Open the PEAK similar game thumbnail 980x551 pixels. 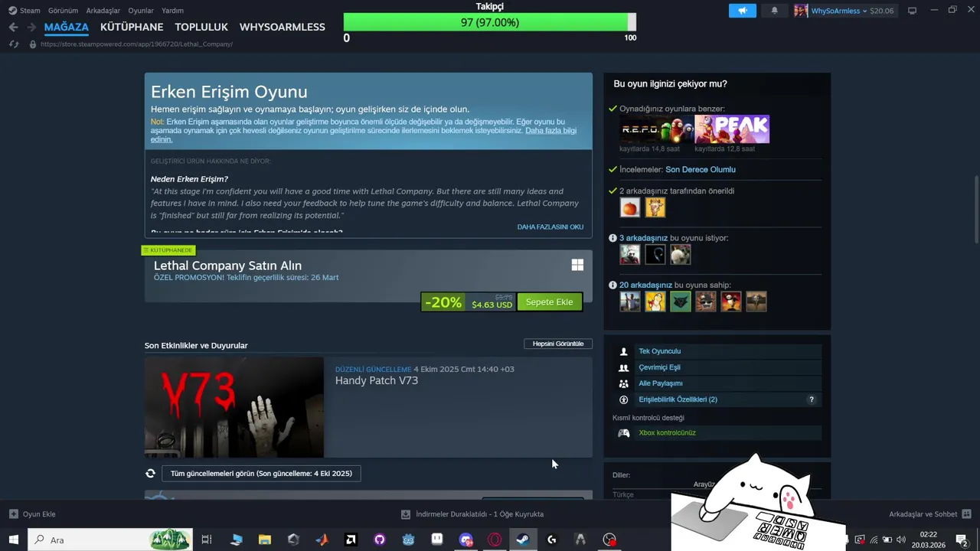[x=732, y=129]
